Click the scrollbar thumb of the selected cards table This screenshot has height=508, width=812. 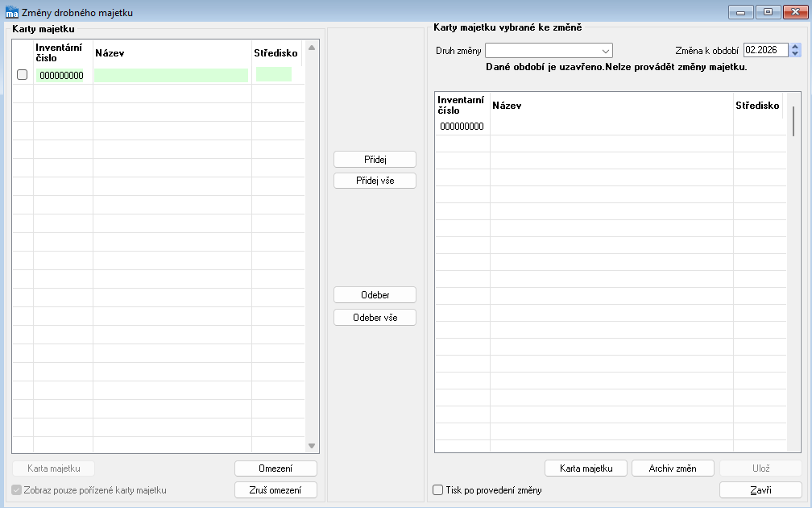pyautogui.click(x=793, y=121)
